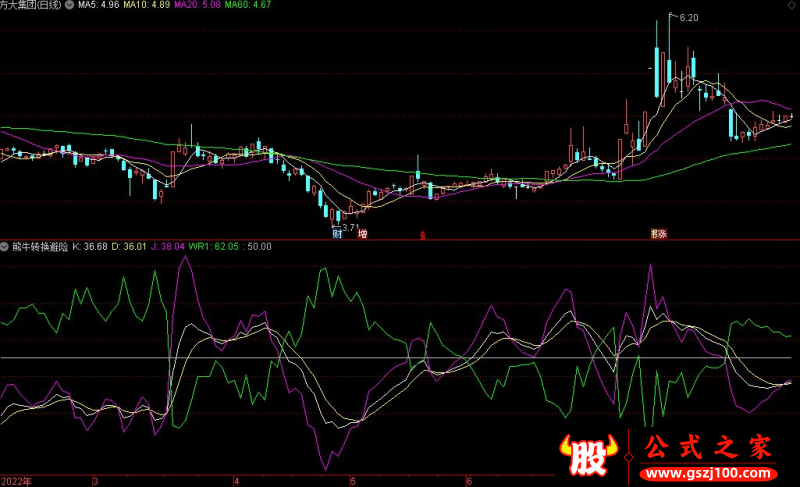Screen dimensions: 800x487
Task: Click the K: 36.68 value
Action: click(90, 247)
